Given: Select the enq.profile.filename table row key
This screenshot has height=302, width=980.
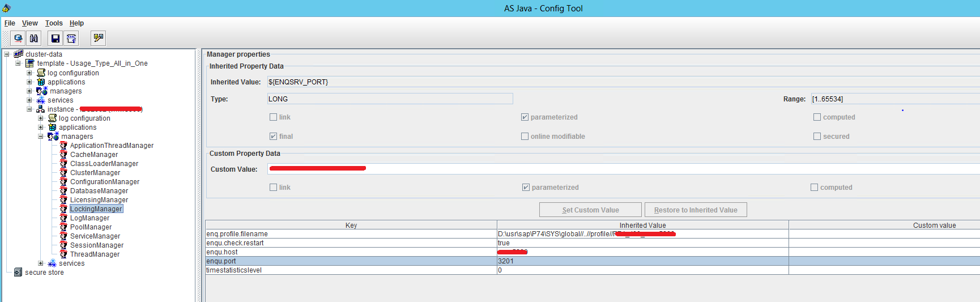Looking at the screenshot, I should tap(351, 233).
